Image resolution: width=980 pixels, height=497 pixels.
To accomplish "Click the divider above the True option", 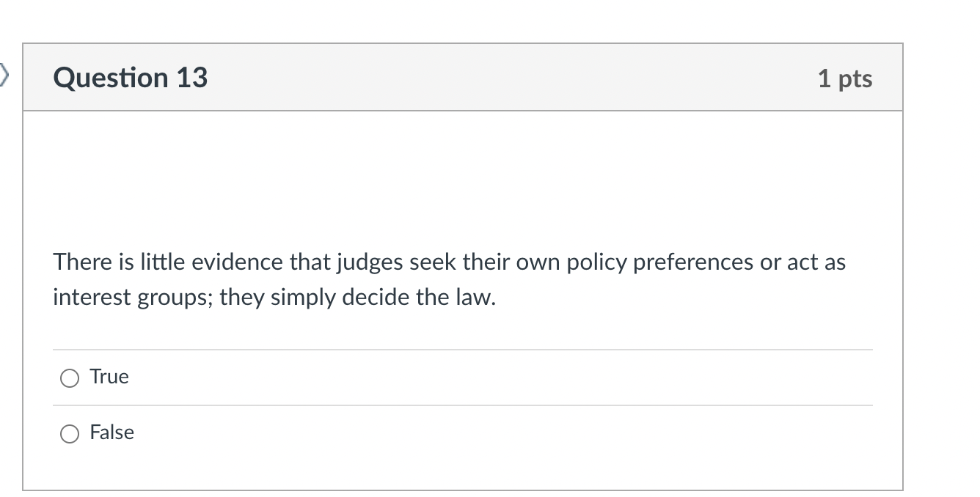I will pos(462,349).
